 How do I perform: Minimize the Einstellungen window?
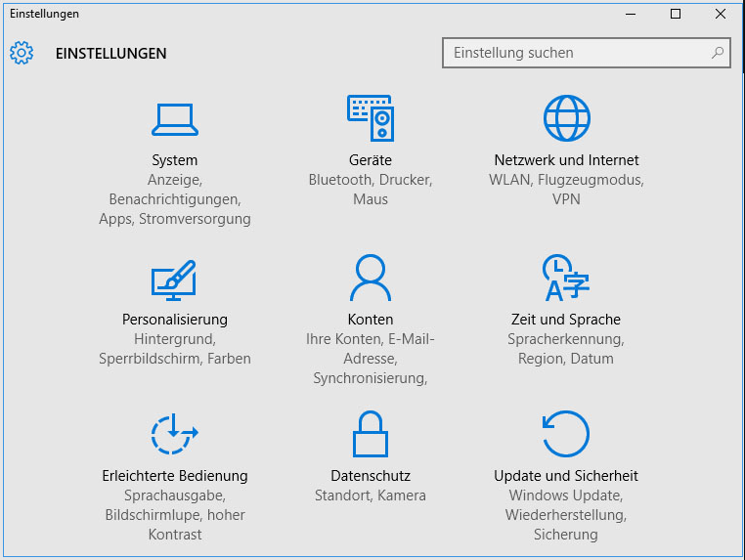(631, 14)
